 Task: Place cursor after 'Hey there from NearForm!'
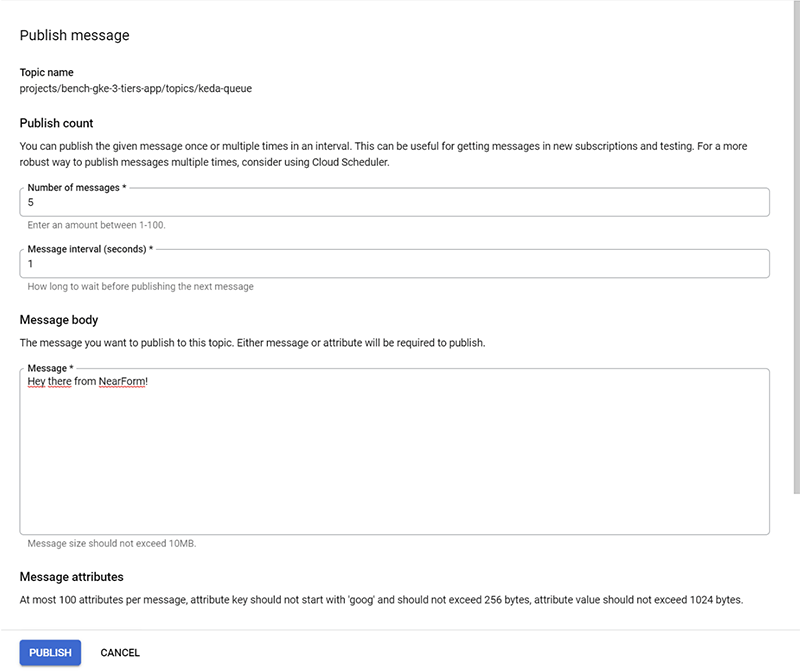coord(149,382)
